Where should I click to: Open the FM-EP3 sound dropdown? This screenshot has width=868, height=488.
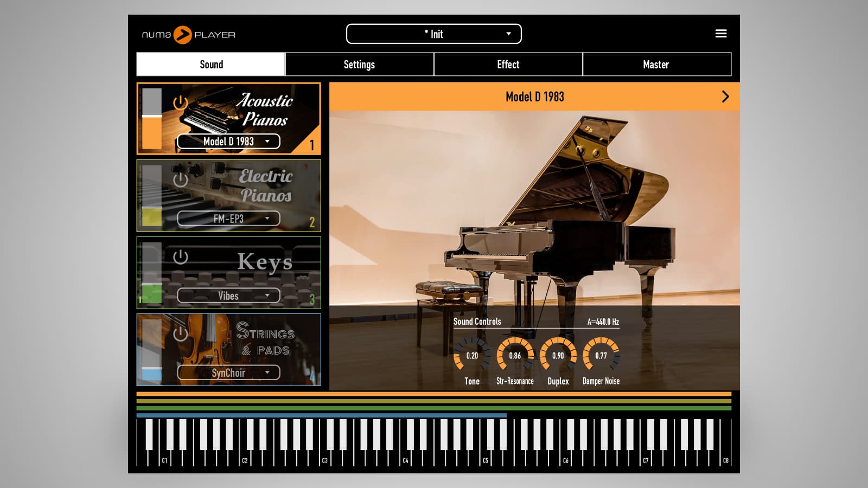click(228, 219)
